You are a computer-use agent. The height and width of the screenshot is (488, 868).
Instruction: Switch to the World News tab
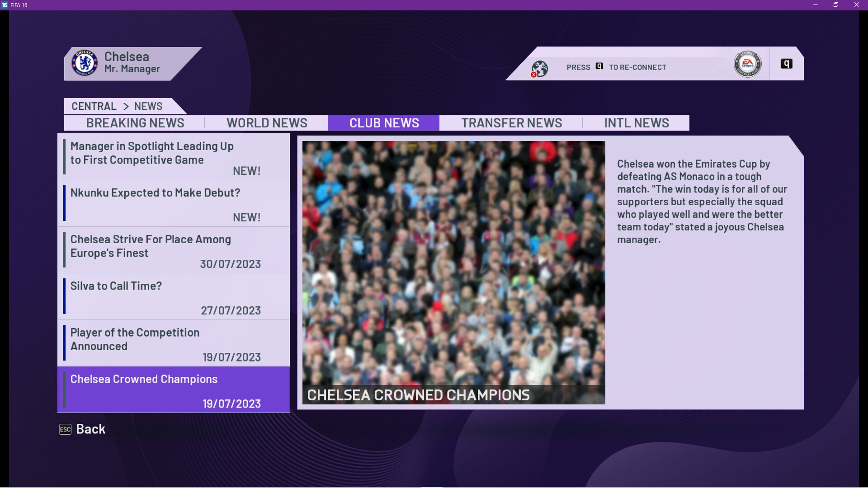pyautogui.click(x=267, y=123)
